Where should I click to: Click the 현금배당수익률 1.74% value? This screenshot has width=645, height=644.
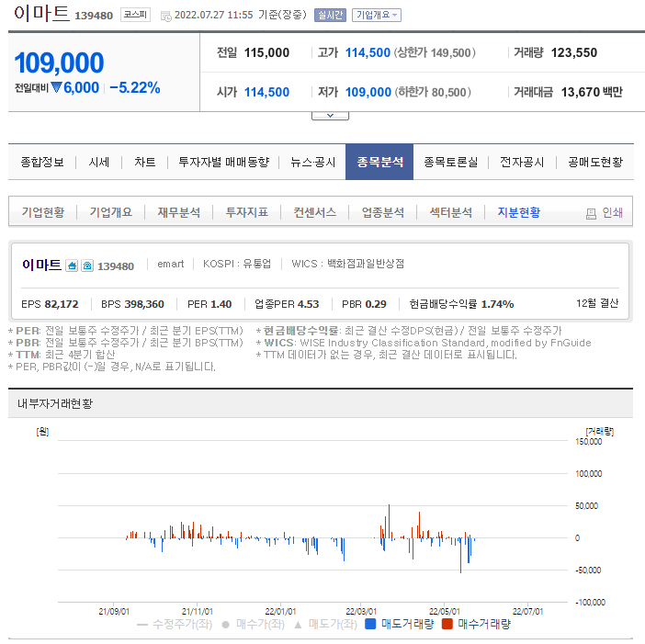click(x=497, y=304)
